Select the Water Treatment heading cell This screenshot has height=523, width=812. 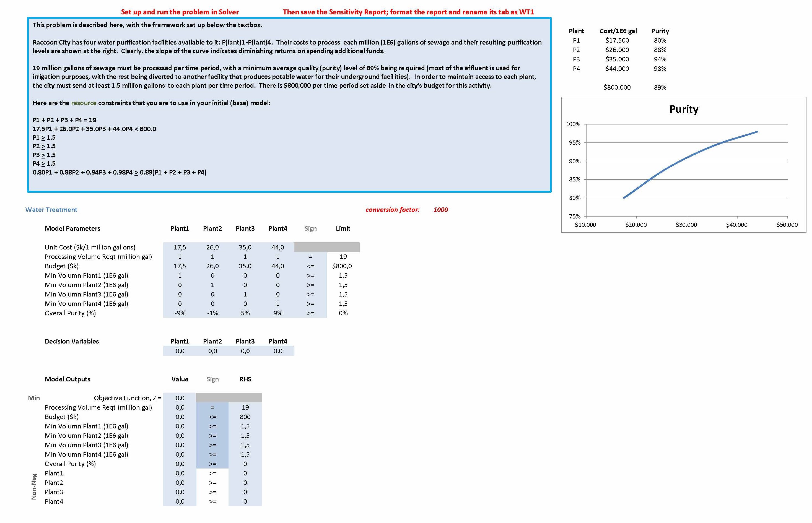coord(51,210)
